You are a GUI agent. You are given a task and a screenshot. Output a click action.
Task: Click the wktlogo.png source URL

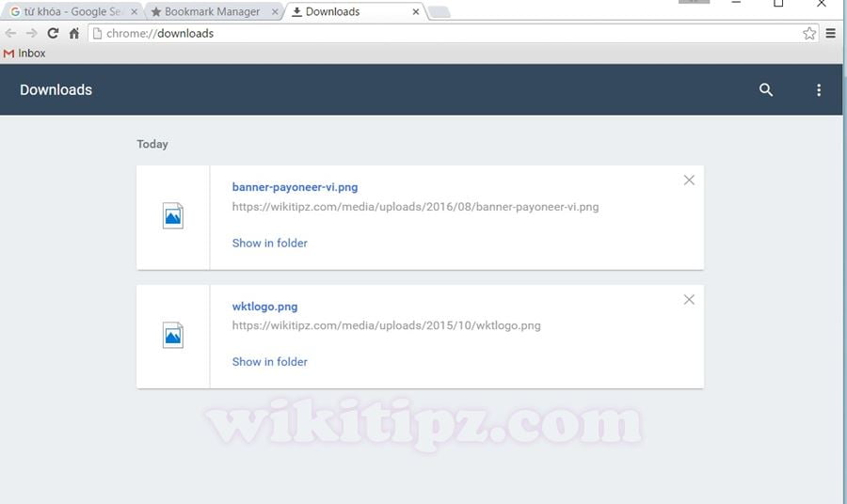click(x=386, y=325)
